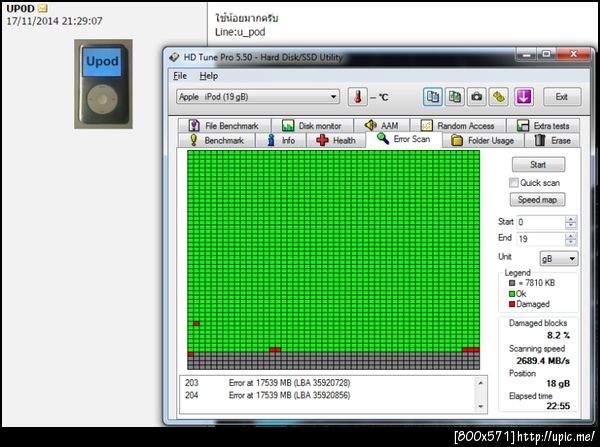Click the camera save screenshot icon

(476, 97)
